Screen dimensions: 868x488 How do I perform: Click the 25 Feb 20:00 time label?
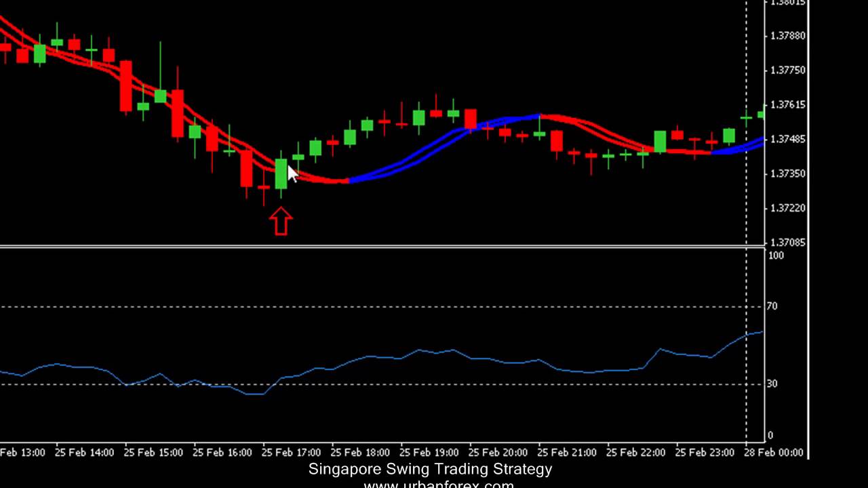(498, 452)
